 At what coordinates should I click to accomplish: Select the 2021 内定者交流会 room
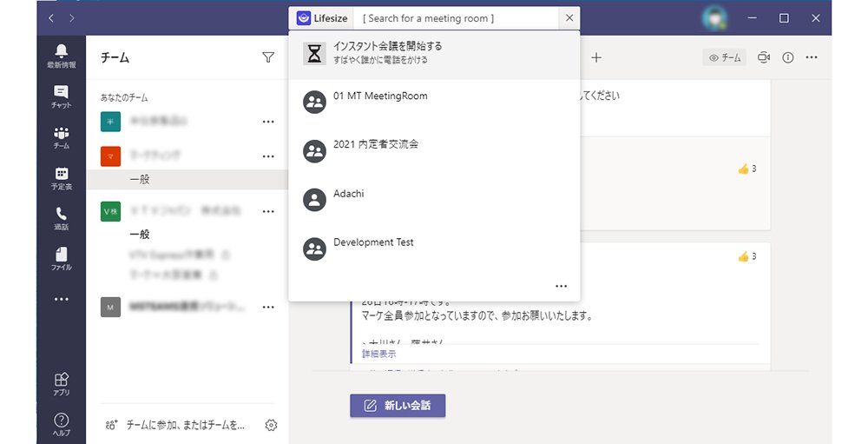coord(435,150)
